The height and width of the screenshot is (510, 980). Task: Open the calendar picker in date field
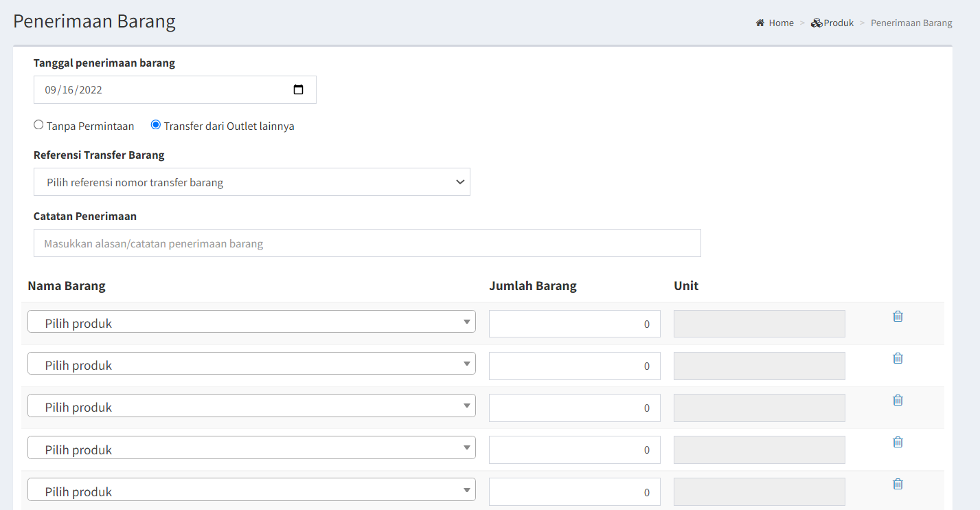(x=298, y=89)
